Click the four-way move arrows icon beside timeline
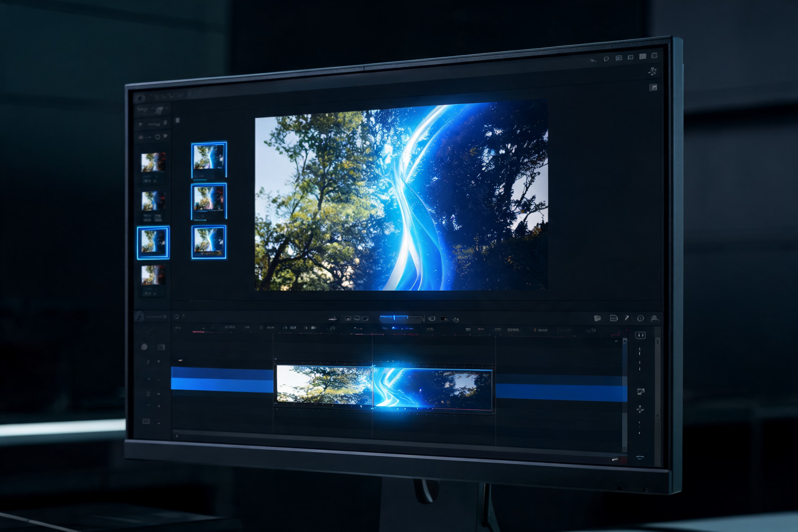798x532 pixels. pos(640,410)
